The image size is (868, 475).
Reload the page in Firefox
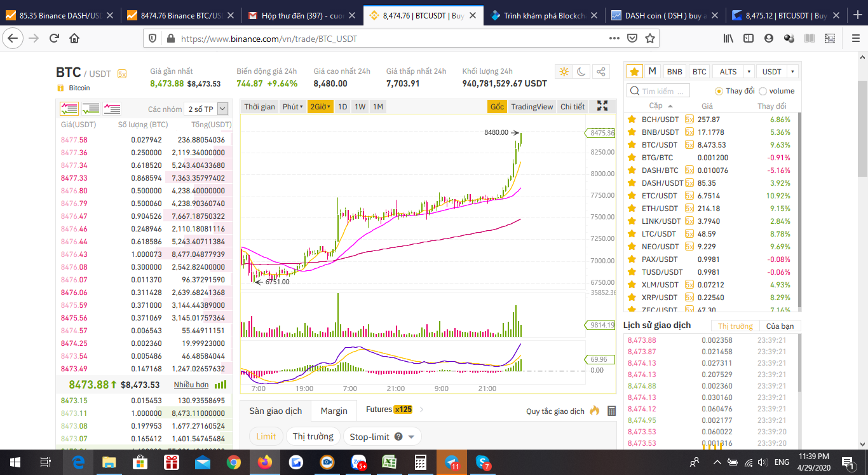click(54, 38)
